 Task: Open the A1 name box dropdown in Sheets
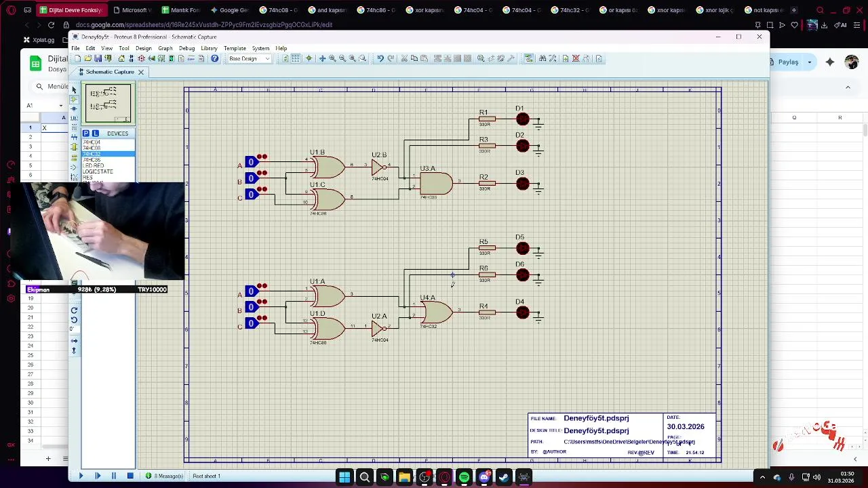coord(61,106)
